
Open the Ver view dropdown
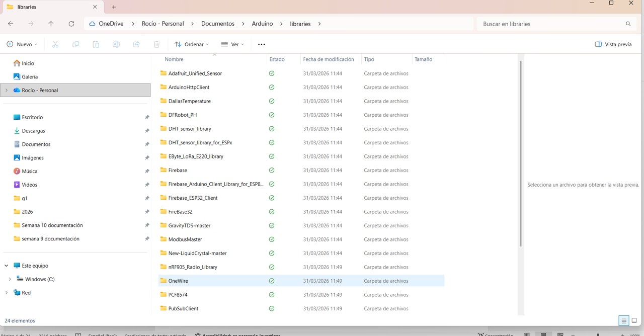point(232,44)
